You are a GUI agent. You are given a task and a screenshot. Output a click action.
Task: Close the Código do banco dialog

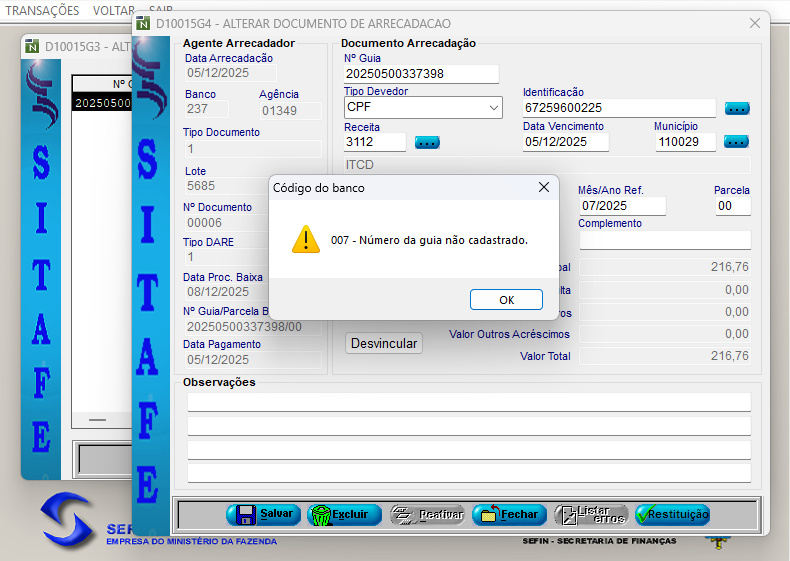[544, 187]
